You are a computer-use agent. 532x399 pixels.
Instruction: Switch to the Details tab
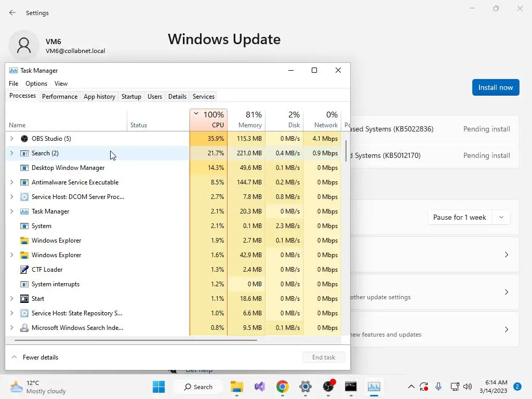pos(178,97)
